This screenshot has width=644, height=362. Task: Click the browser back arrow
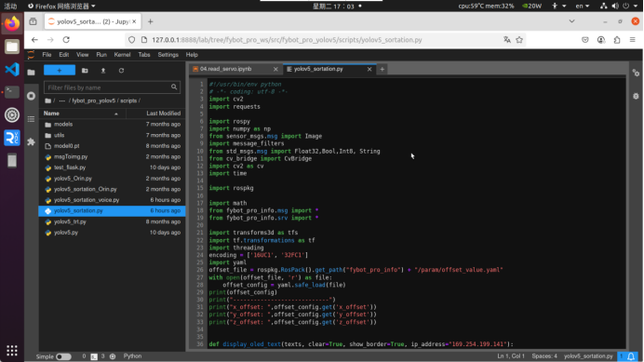(34, 40)
